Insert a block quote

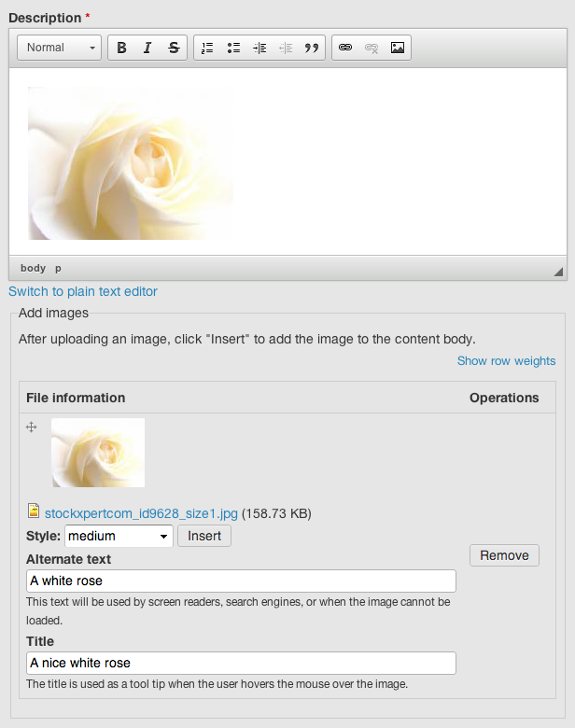click(x=312, y=48)
